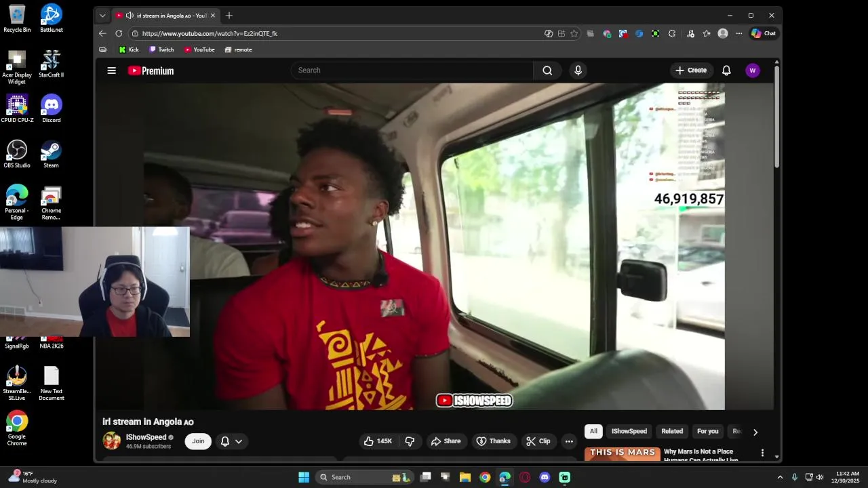
Task: Send Thanks to the creator
Action: pos(493,441)
